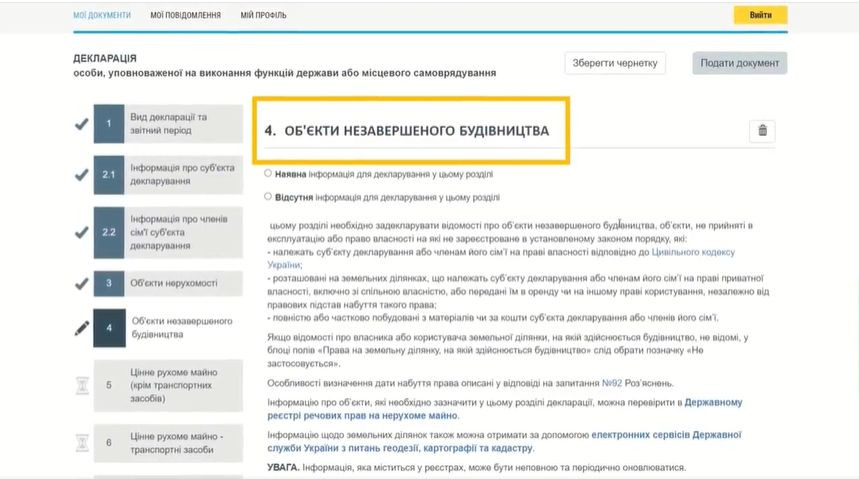Open the 'Мій профіль' tab
This screenshot has height=479, width=859.
[x=264, y=15]
